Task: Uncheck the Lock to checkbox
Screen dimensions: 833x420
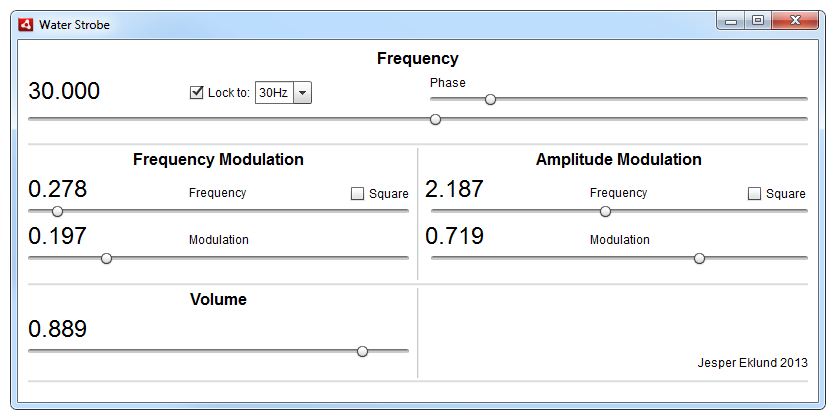Action: [x=196, y=92]
